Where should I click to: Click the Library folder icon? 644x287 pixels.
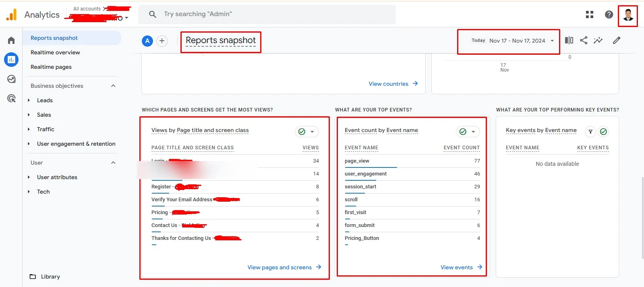point(33,277)
